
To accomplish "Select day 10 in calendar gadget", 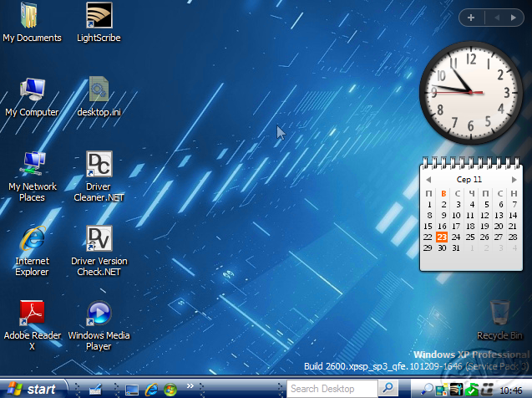I will 456,215.
